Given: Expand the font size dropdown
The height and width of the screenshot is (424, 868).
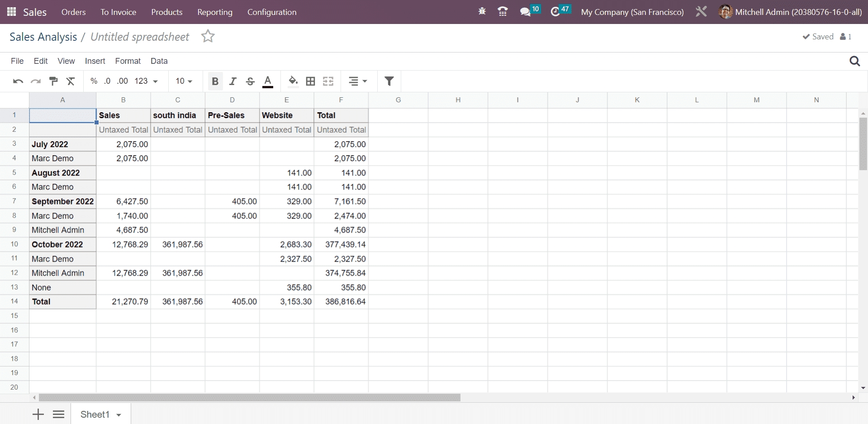Looking at the screenshot, I should tap(184, 81).
